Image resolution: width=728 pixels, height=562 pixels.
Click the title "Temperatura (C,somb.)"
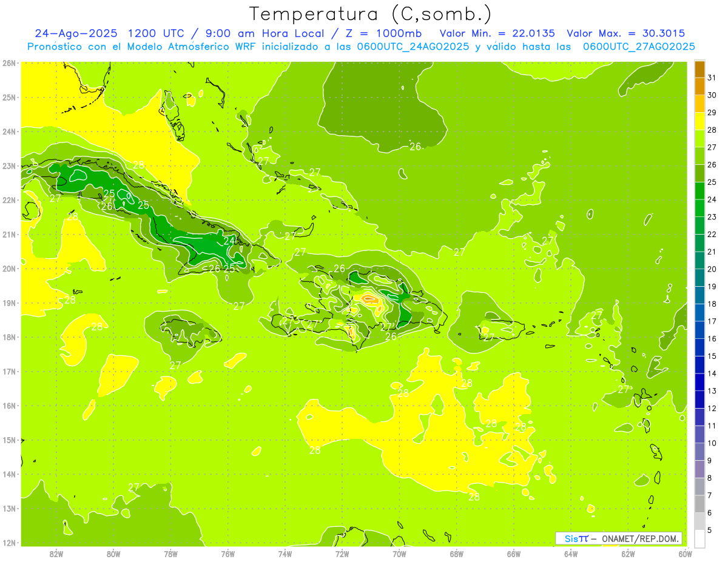pos(371,14)
